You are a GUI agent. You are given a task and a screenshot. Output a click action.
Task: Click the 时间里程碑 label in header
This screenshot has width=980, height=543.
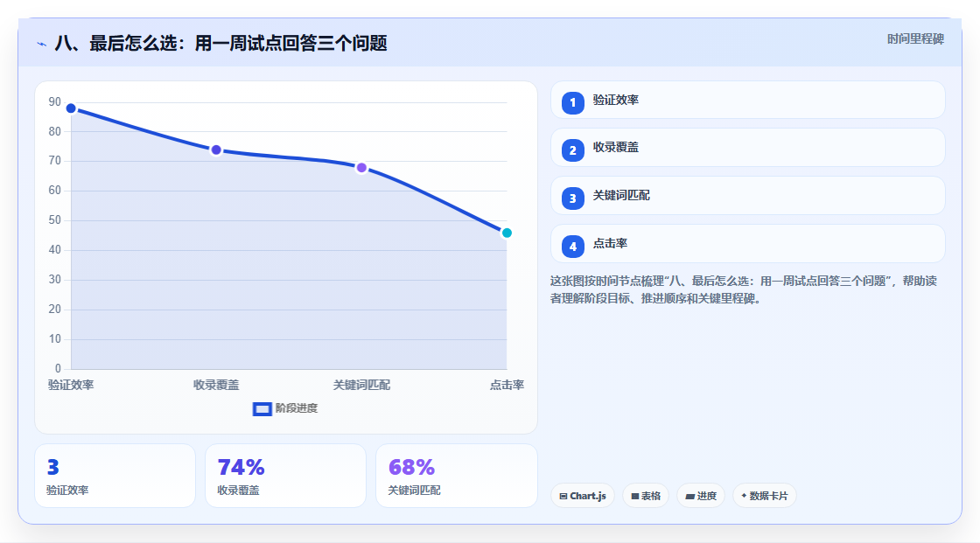click(915, 38)
